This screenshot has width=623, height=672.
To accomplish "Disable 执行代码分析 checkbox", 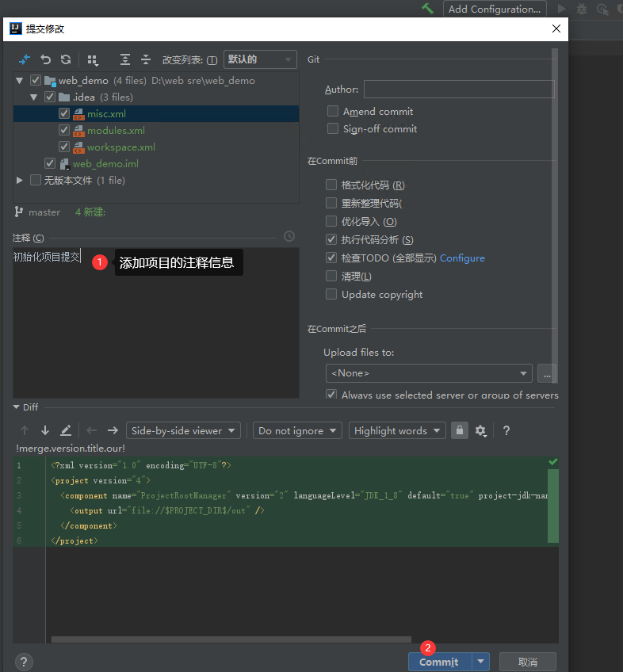I will tap(331, 239).
